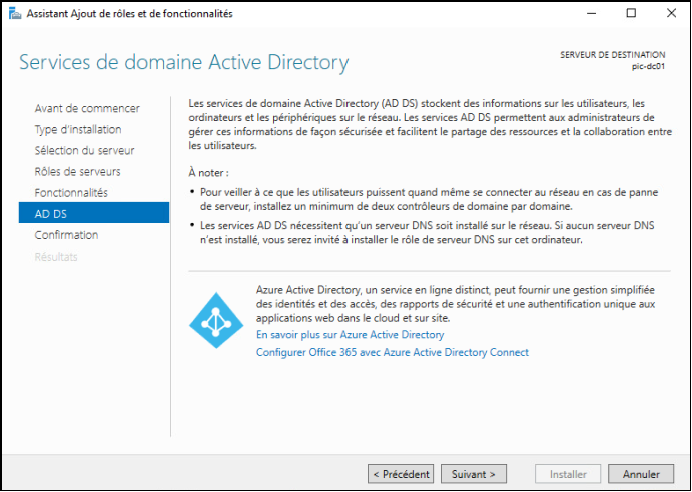Minimize the wizard window
The height and width of the screenshot is (492, 692).
coord(591,14)
